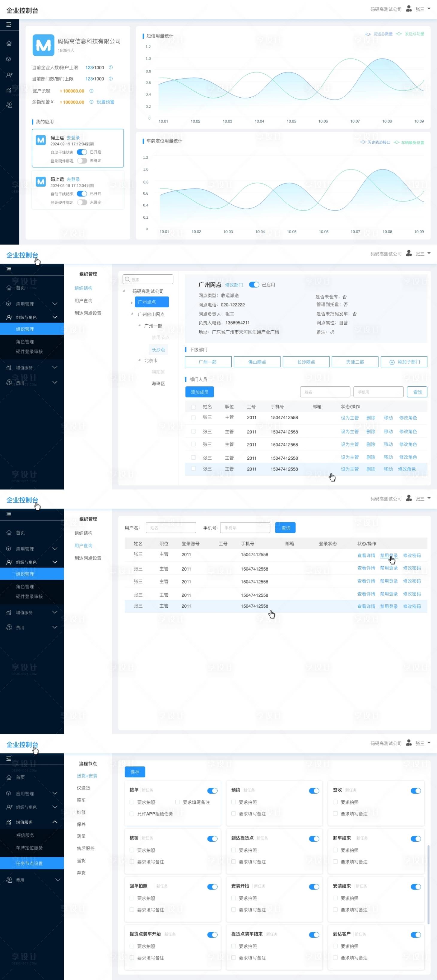The image size is (437, 980).
Task: Disable the 安装结束 node switch
Action: (416, 887)
